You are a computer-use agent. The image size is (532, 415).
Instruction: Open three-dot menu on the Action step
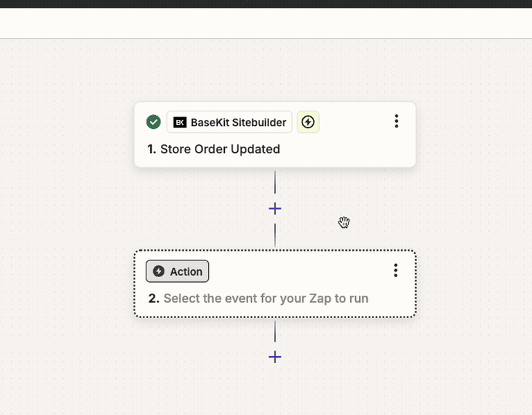point(395,270)
